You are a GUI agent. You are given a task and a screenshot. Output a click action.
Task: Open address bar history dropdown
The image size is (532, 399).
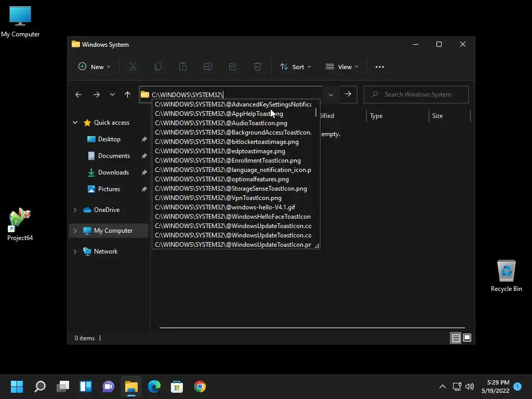point(331,95)
